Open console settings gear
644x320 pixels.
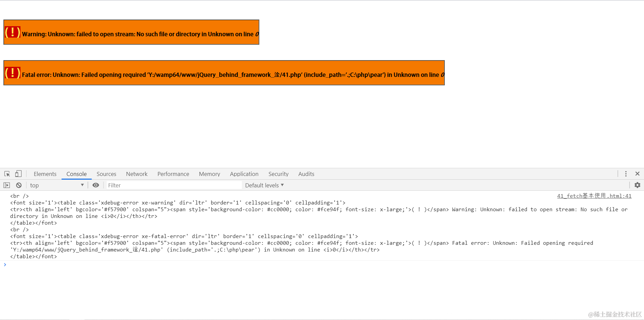pos(637,185)
